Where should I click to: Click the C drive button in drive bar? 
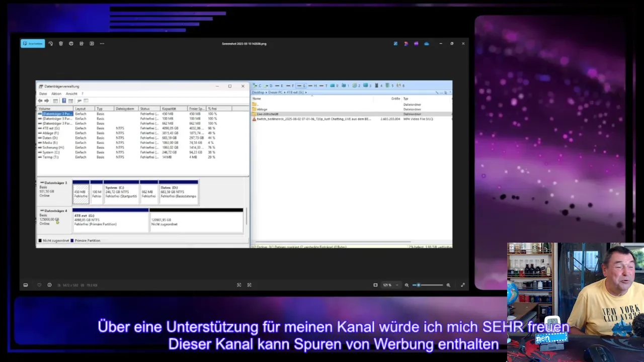258,85
